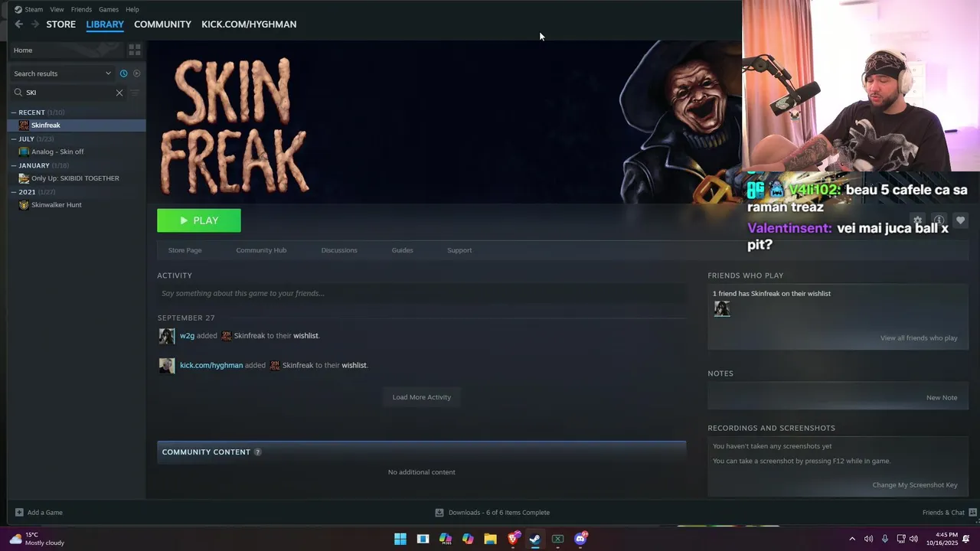Click the Community Content help icon
This screenshot has width=980, height=551.
pos(257,452)
